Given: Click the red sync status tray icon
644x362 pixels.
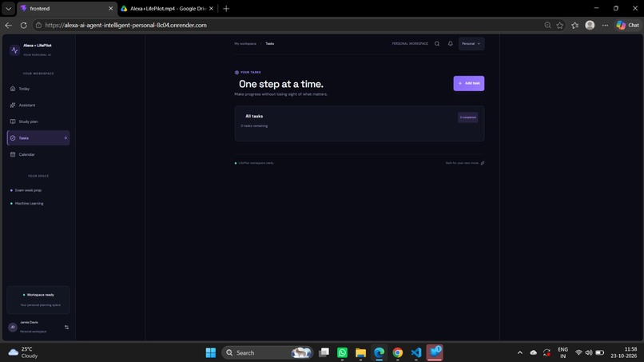Looking at the screenshot, I should pyautogui.click(x=547, y=352).
